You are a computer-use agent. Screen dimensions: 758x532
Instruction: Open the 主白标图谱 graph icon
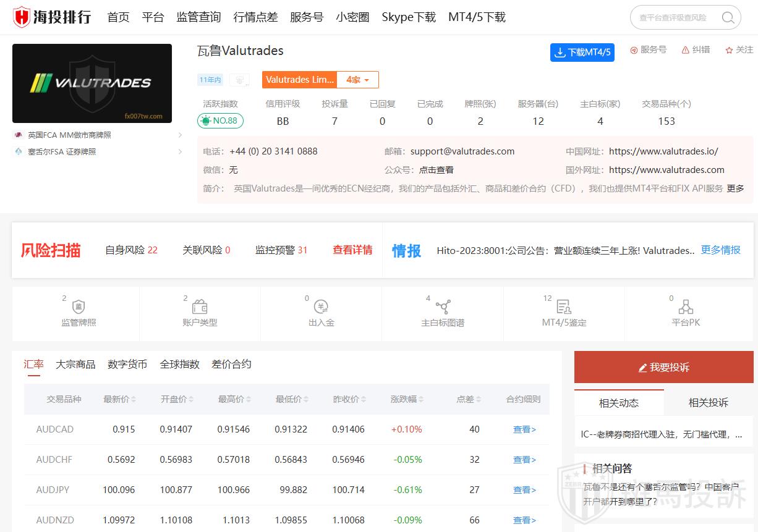point(443,307)
